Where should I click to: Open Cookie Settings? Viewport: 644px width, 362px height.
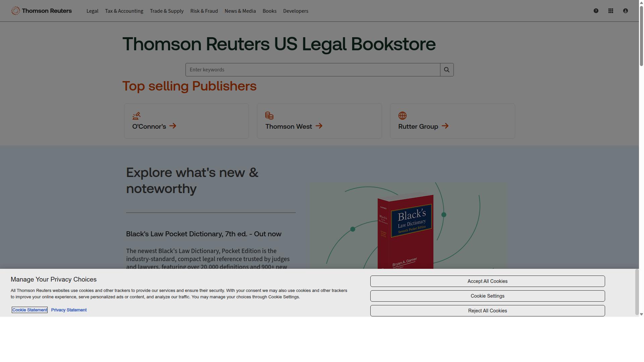(487, 296)
